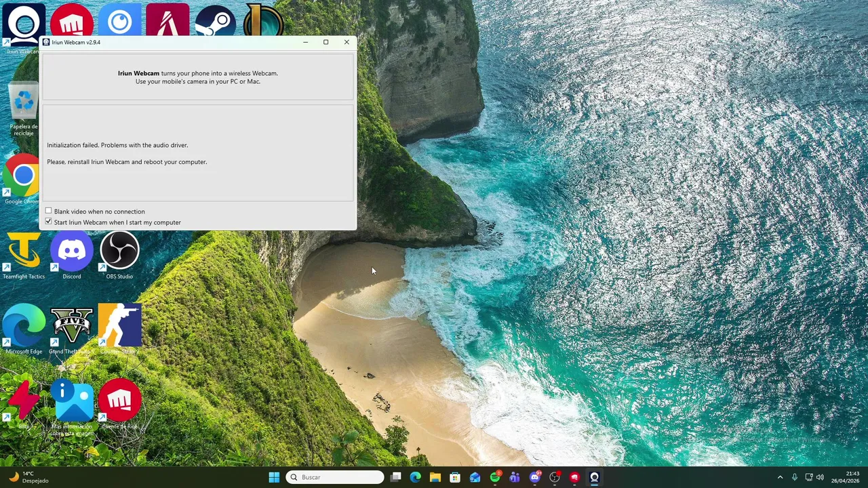Open the red FiveM desktop icon
Image resolution: width=868 pixels, height=488 pixels.
[x=167, y=20]
